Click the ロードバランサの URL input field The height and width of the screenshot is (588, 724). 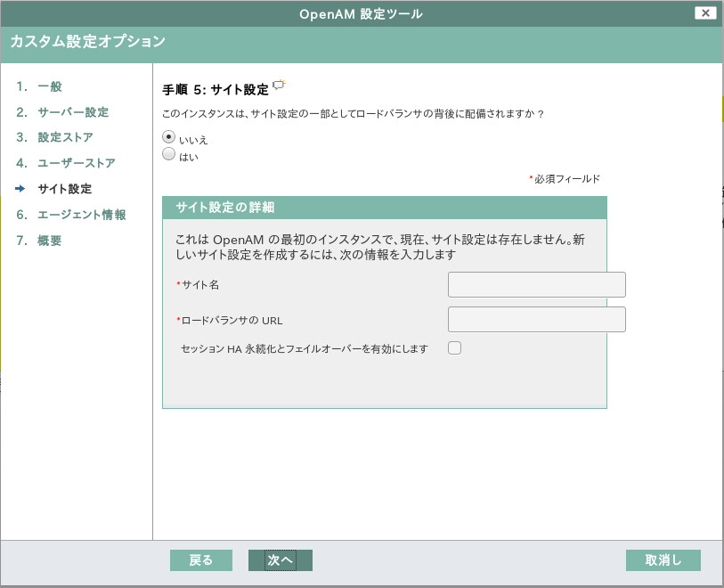(536, 319)
